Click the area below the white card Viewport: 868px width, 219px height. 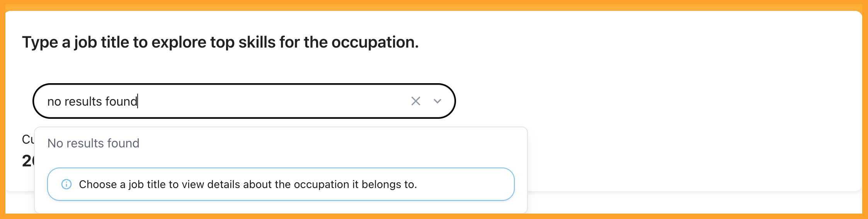coord(696,202)
